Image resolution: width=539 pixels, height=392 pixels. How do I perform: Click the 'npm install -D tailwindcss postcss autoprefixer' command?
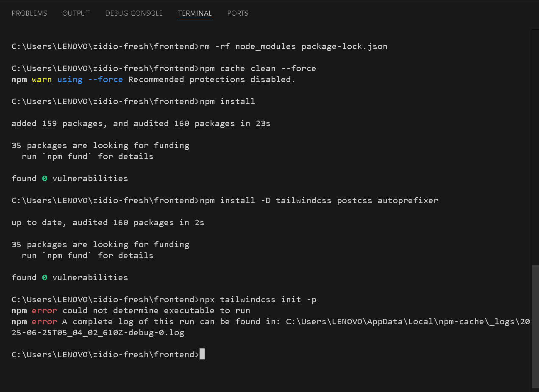pyautogui.click(x=319, y=200)
